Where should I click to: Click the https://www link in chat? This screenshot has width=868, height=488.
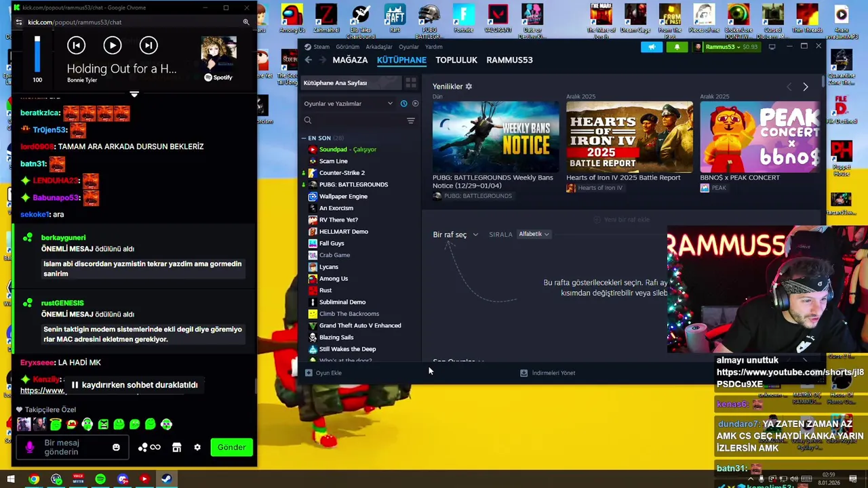pyautogui.click(x=43, y=390)
